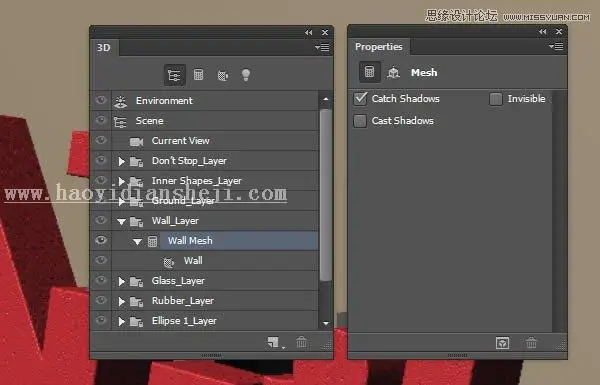Click the Scene row icon
Screen dimensions: 600x385
[x=120, y=122]
